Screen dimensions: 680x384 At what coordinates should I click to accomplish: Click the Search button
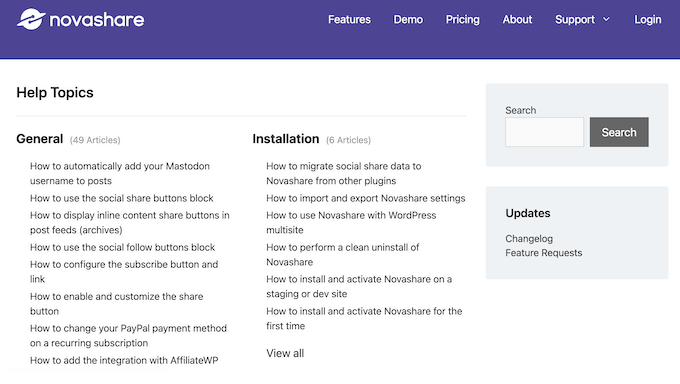pyautogui.click(x=619, y=132)
